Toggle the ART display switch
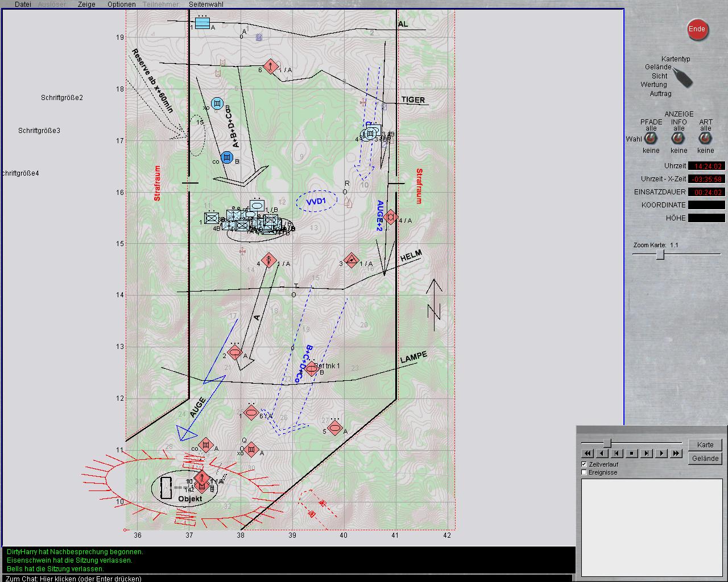This screenshot has width=728, height=582. (x=705, y=139)
